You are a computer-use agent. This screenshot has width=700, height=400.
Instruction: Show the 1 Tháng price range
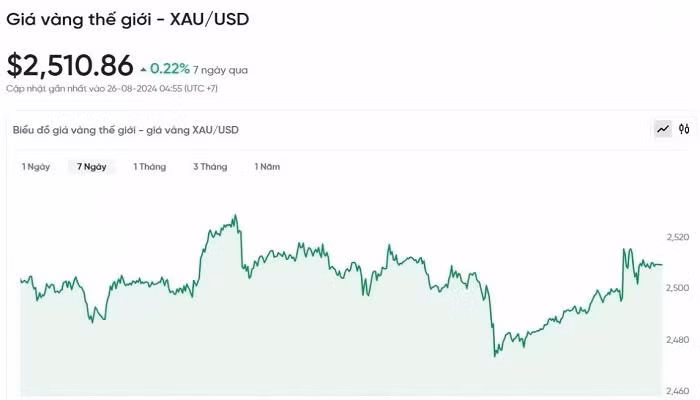(150, 167)
